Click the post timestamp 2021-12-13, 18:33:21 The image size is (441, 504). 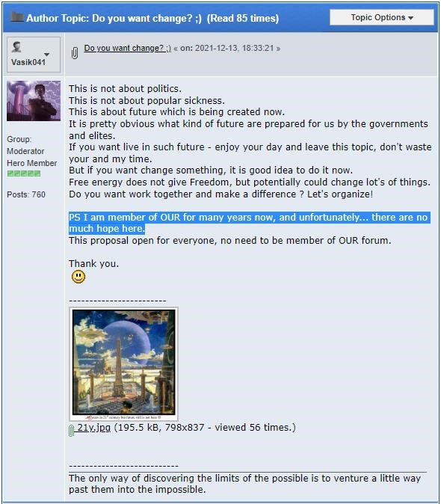pyautogui.click(x=234, y=48)
